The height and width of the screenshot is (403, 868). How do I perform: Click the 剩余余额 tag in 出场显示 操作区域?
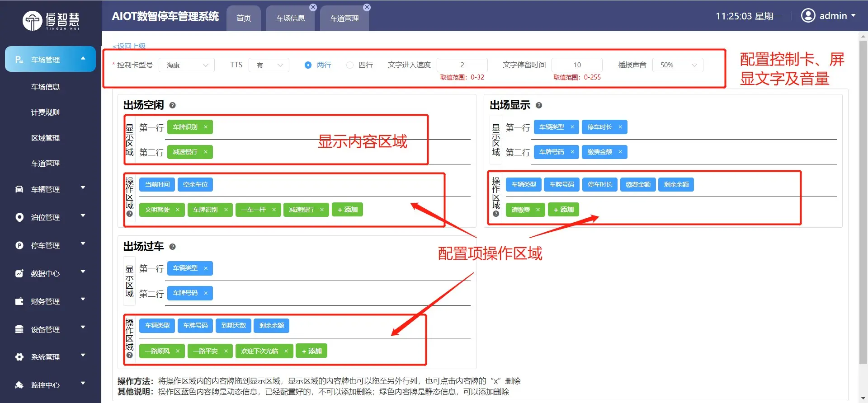pos(676,184)
